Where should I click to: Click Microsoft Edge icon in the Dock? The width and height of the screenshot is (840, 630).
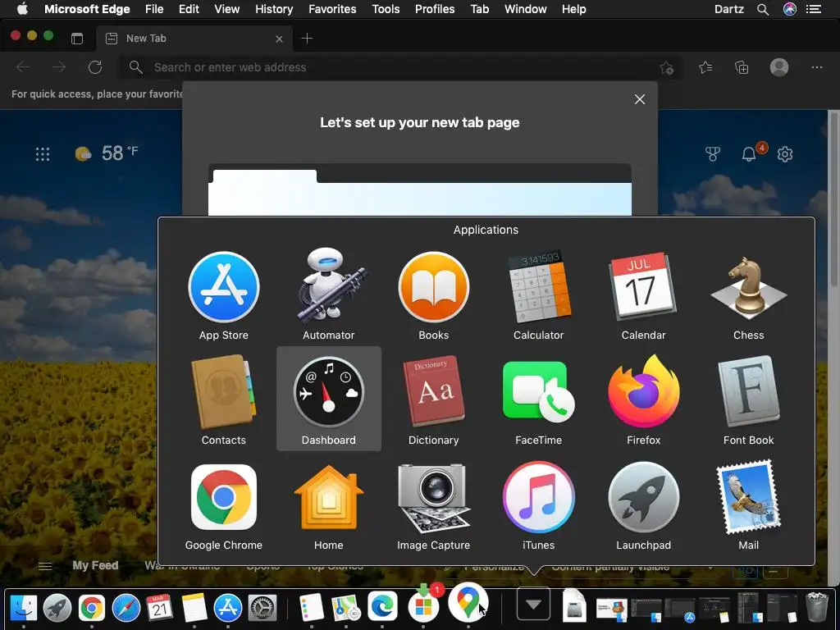(x=382, y=606)
